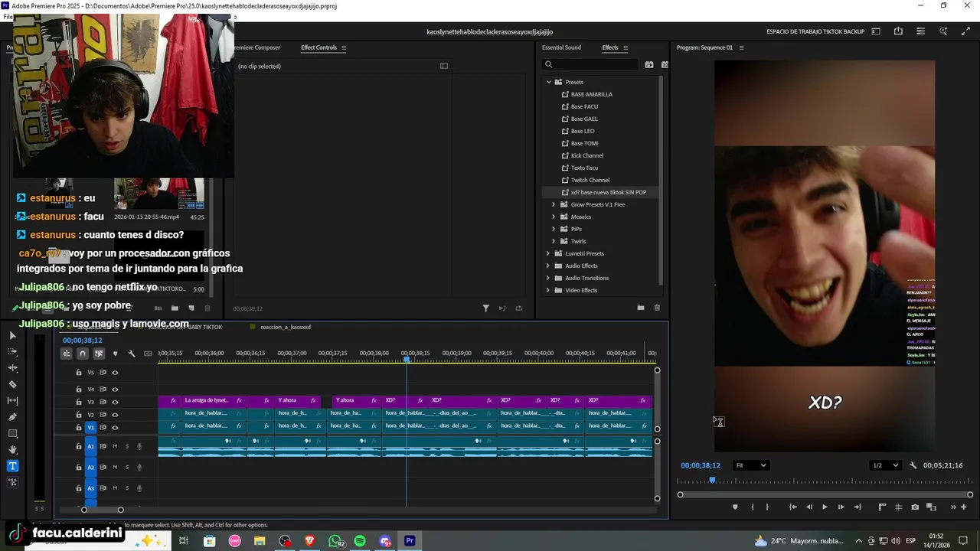This screenshot has height=551, width=980.
Task: Apply the Twitch Channel preset
Action: tap(590, 180)
